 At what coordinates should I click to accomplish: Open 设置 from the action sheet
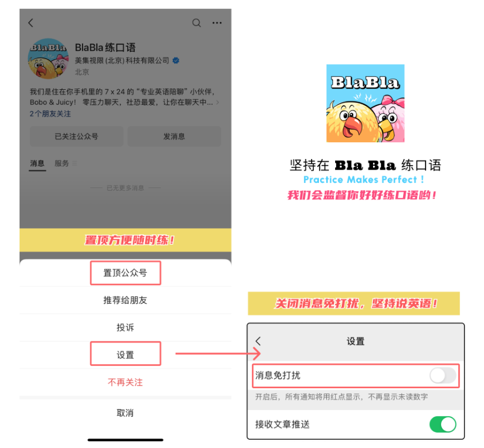click(x=125, y=355)
